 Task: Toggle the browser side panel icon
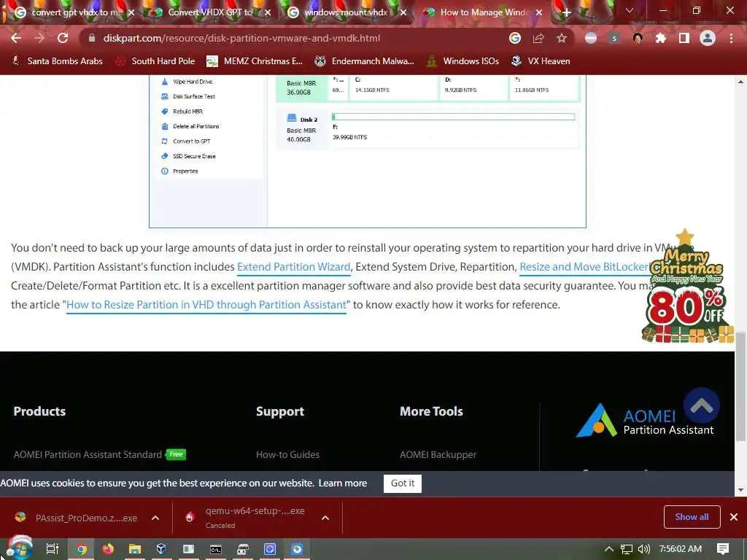pyautogui.click(x=684, y=38)
